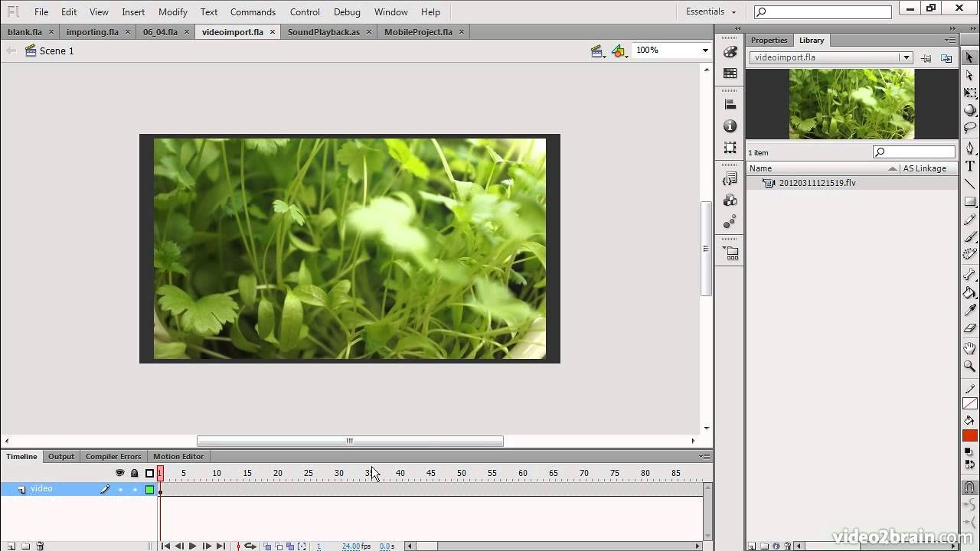
Task: Click New Folder icon in timeline
Action: pyautogui.click(x=25, y=546)
